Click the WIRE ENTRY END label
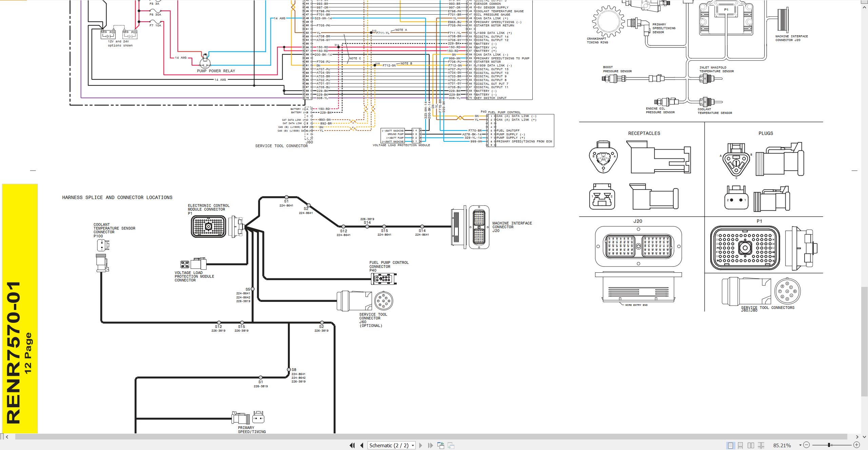868x450 pixels. (636, 305)
